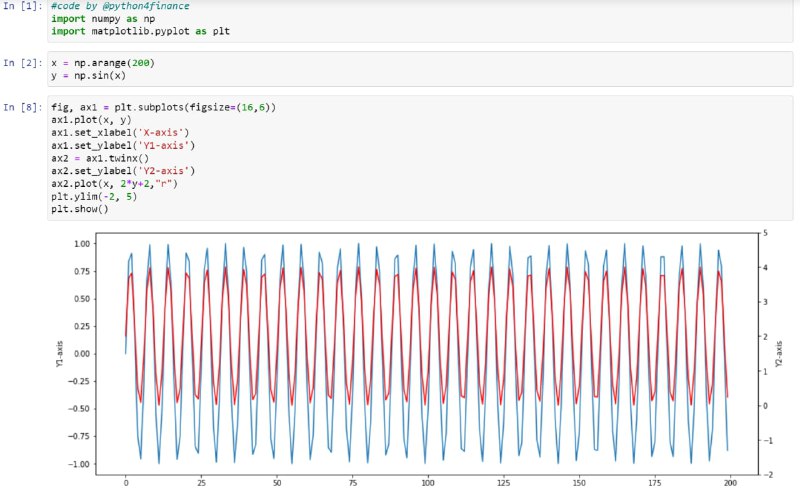Viewport: 800px width, 490px height.
Task: Click the imports code cell In [1]
Action: (x=420, y=20)
